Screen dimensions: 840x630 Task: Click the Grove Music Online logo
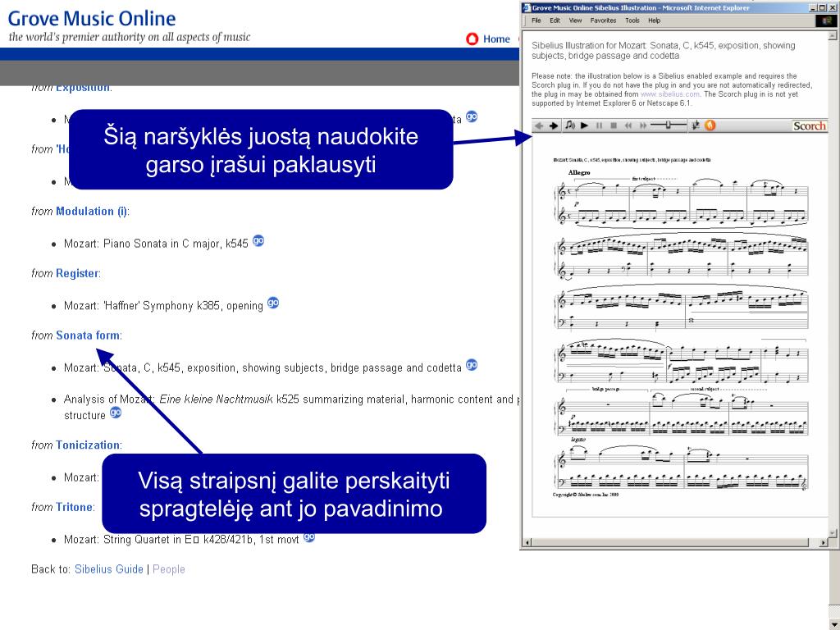click(x=92, y=19)
